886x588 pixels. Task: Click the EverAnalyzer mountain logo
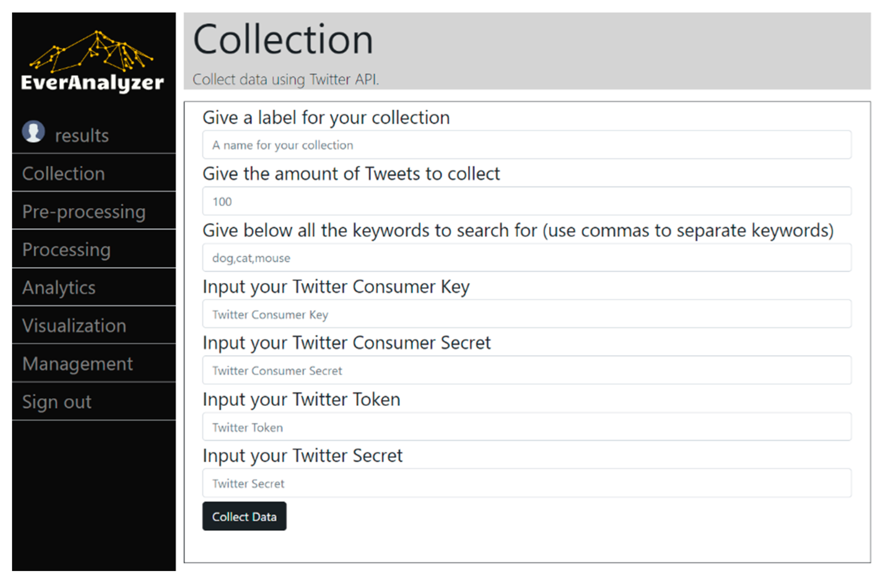(x=92, y=51)
